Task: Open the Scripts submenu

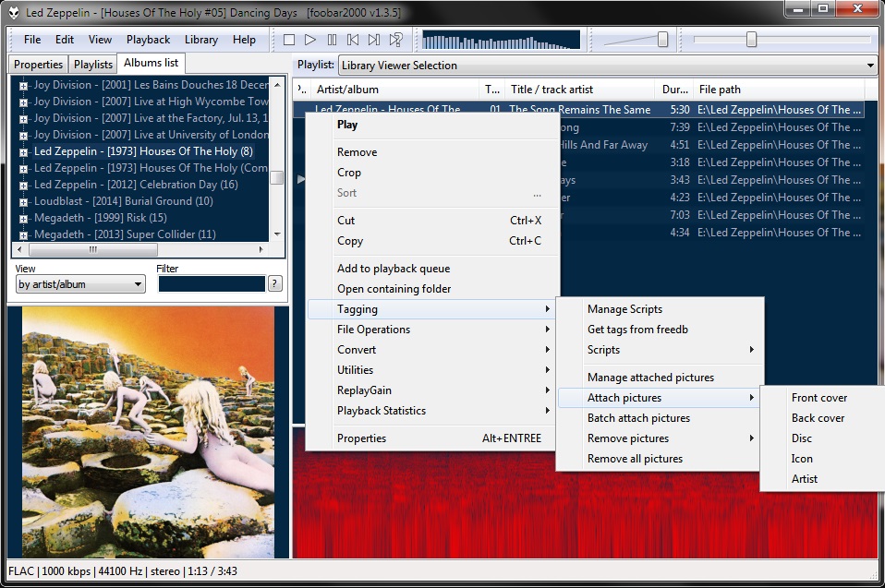Action: (660, 350)
